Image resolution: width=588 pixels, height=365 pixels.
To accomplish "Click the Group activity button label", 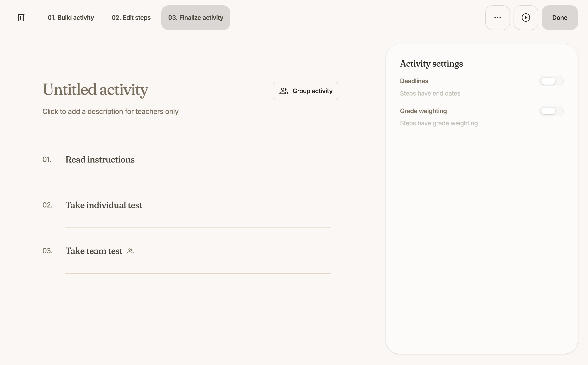I will pyautogui.click(x=312, y=91).
